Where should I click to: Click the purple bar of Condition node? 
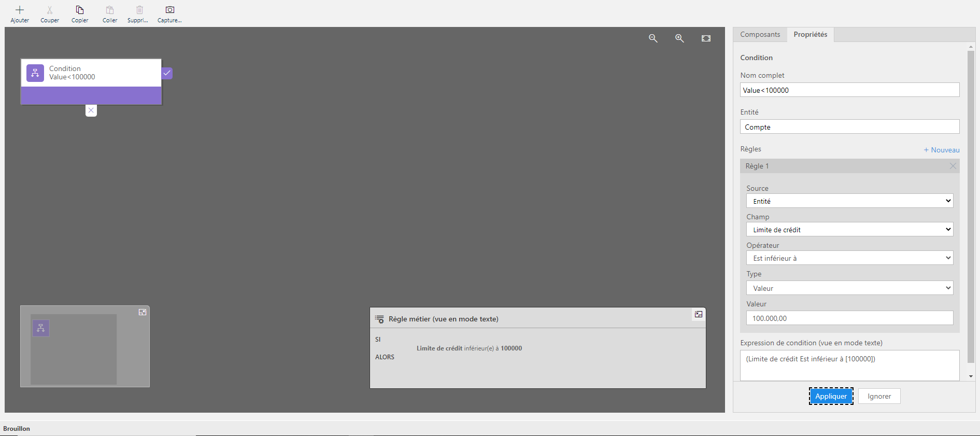(x=91, y=95)
